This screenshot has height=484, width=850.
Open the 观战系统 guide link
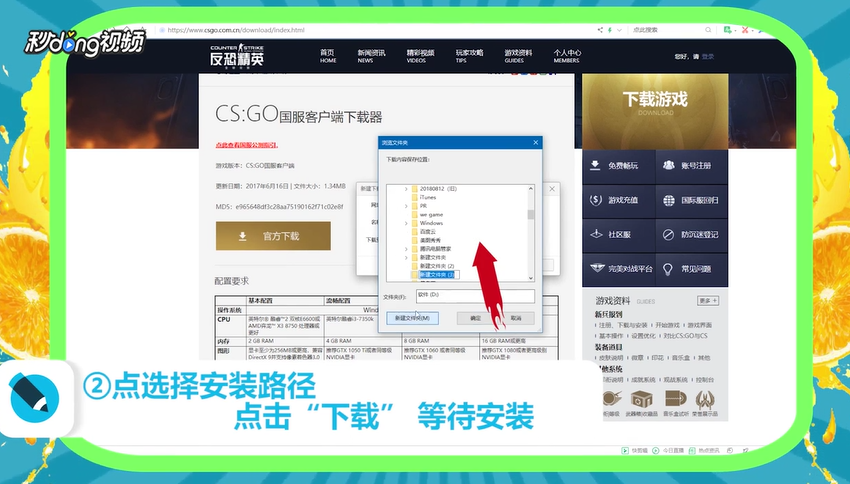pos(676,380)
